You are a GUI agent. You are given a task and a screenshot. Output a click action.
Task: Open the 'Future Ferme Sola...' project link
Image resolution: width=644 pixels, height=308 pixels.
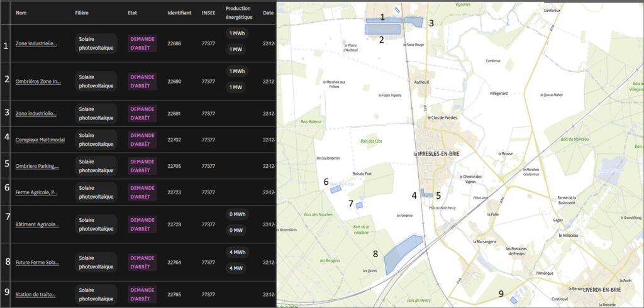(x=37, y=262)
